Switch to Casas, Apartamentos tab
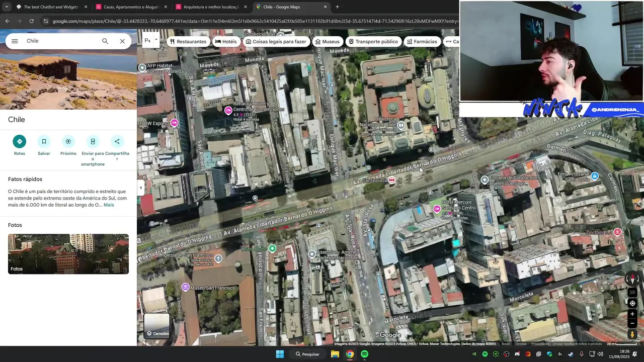Viewport: 644px width, 362px height. (x=132, y=7)
